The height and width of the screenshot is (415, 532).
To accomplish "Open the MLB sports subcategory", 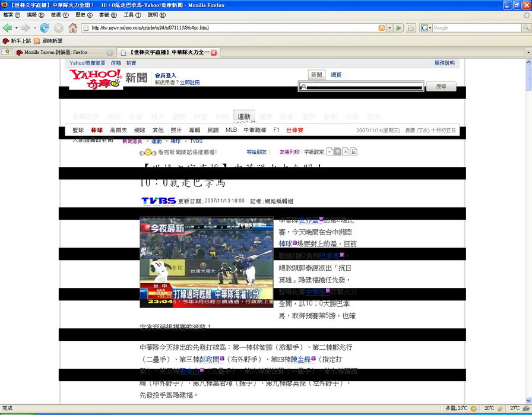I will coord(231,130).
